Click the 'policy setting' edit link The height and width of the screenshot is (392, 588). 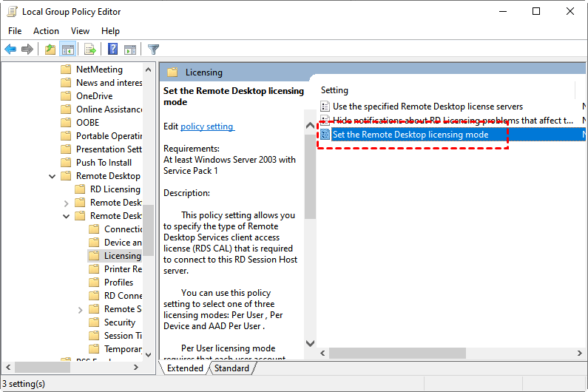[207, 126]
